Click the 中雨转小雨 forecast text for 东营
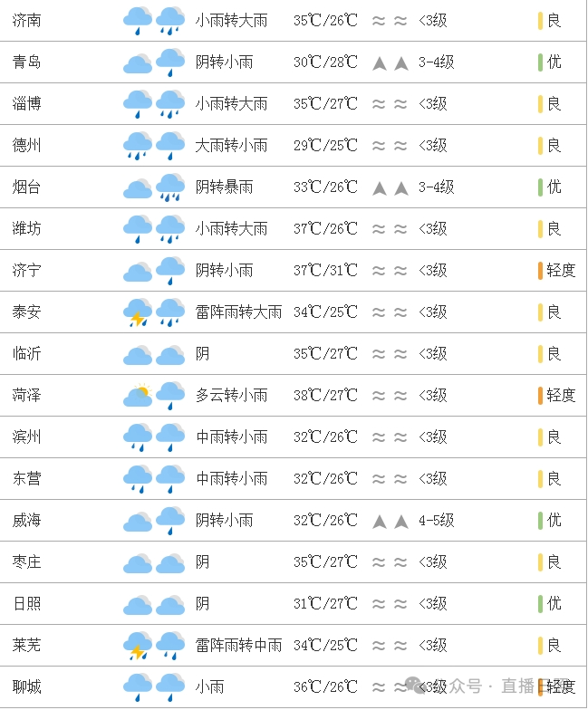The width and height of the screenshot is (588, 710). (x=232, y=479)
